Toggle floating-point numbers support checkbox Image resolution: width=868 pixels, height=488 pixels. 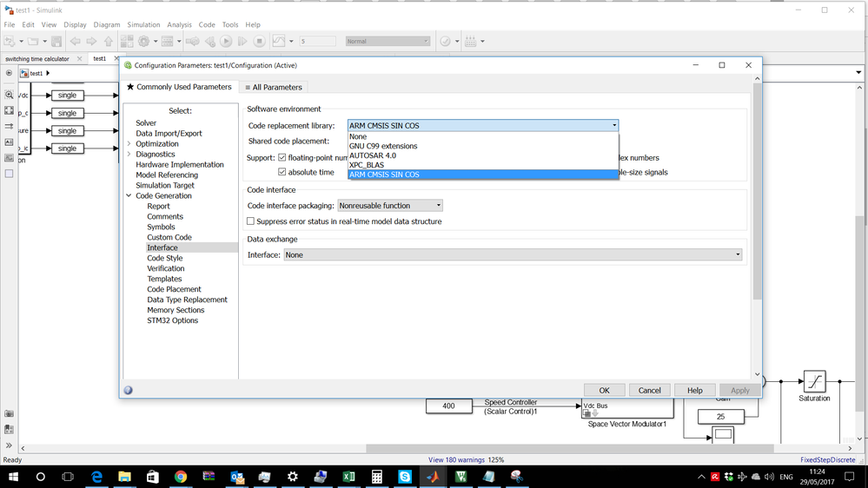(282, 158)
